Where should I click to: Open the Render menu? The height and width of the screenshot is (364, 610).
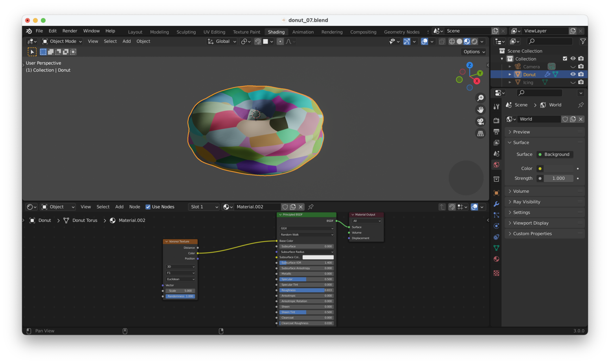[70, 31]
